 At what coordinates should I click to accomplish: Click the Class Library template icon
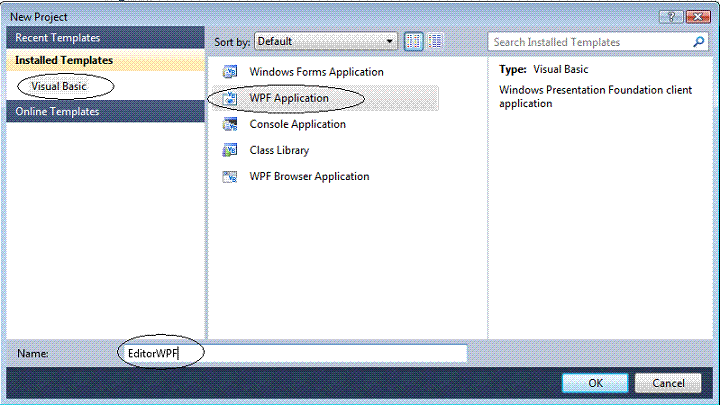pos(230,150)
